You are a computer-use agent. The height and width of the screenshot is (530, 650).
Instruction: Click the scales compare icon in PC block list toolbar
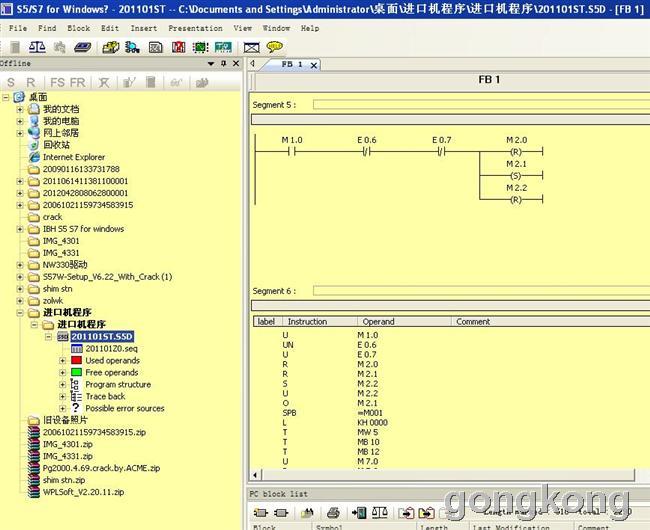tap(380, 513)
